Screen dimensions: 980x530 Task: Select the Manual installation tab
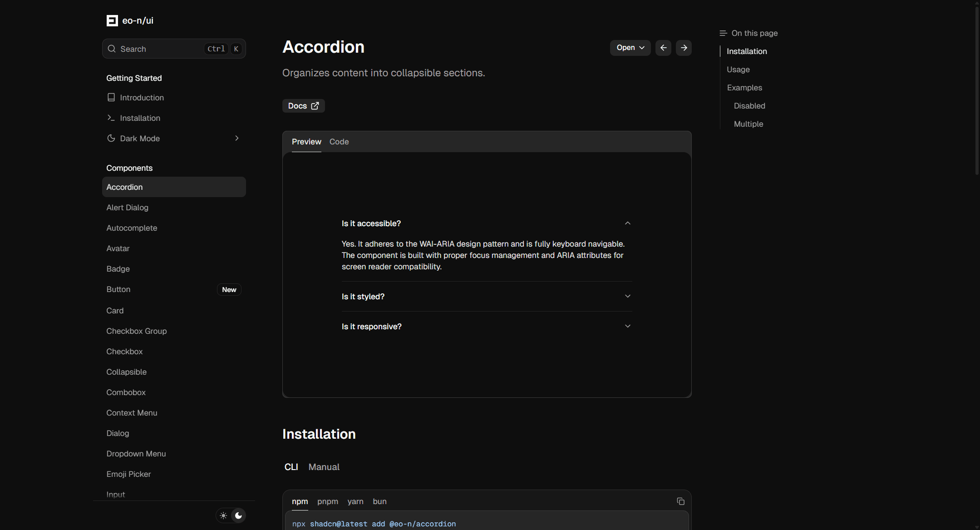tap(324, 467)
